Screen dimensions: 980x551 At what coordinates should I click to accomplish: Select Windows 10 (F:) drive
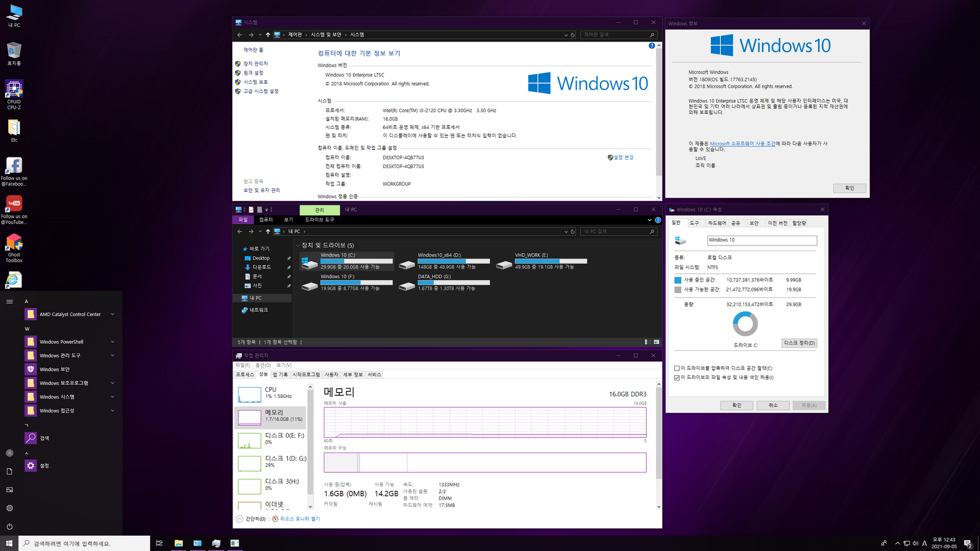[347, 283]
